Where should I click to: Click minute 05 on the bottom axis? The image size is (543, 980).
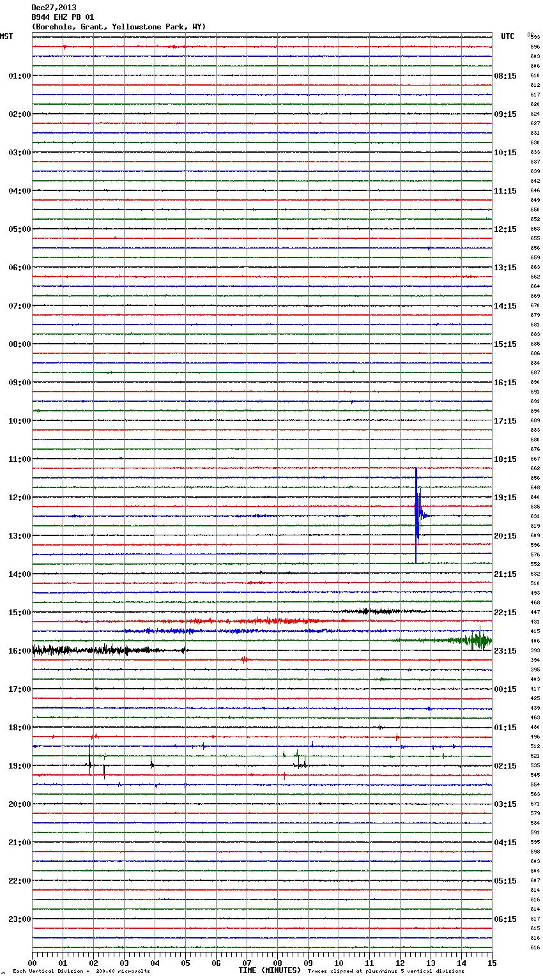click(186, 963)
